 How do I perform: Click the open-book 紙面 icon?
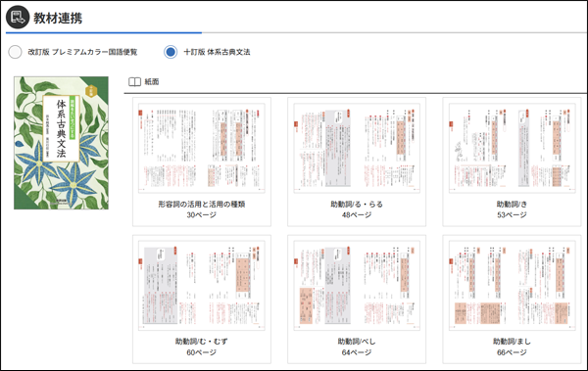134,81
